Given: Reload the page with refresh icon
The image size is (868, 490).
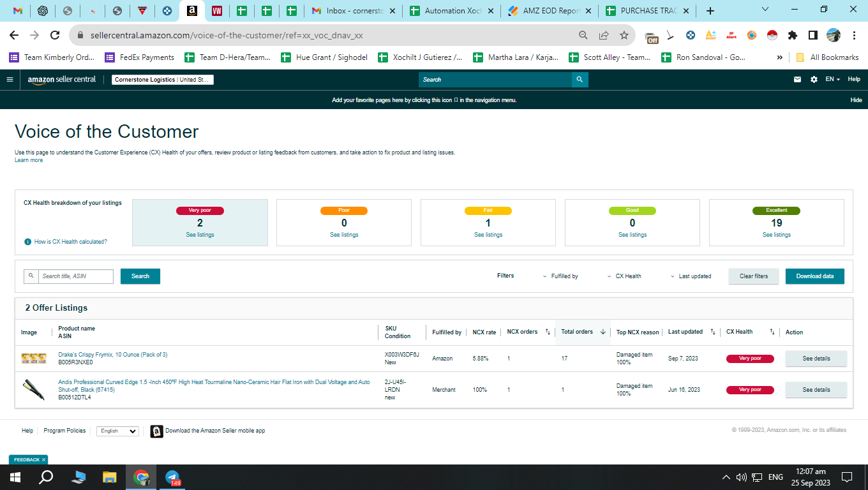Looking at the screenshot, I should (x=55, y=36).
